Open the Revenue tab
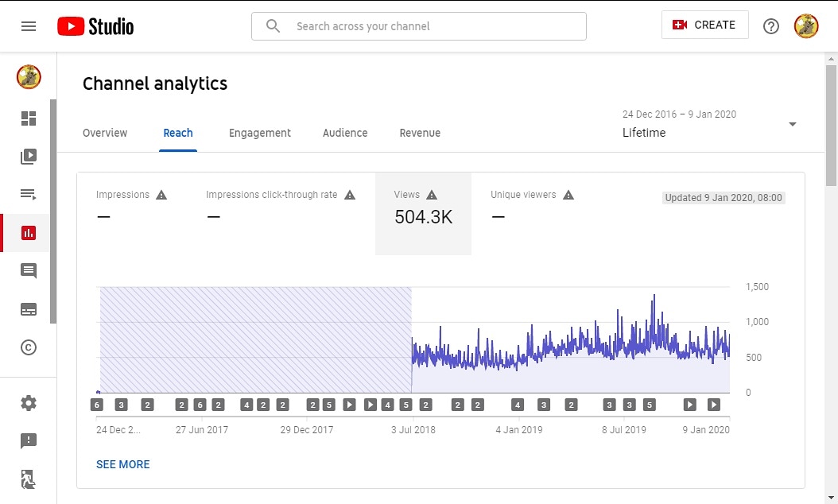The width and height of the screenshot is (838, 504). (420, 133)
